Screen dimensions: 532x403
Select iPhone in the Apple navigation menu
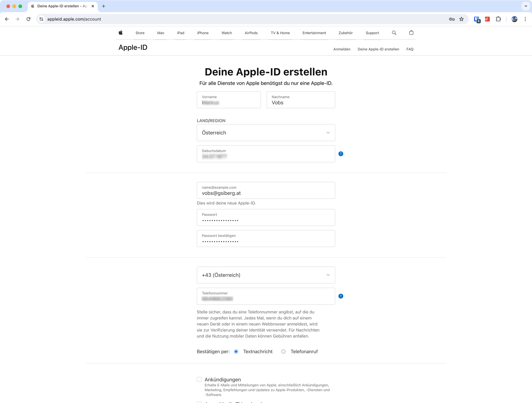(x=203, y=33)
